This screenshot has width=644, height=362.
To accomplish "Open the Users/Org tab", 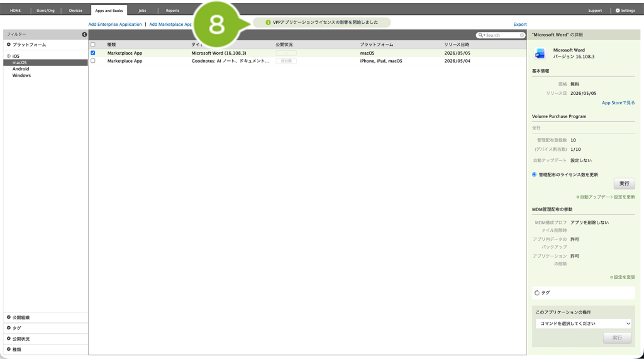I will click(45, 11).
